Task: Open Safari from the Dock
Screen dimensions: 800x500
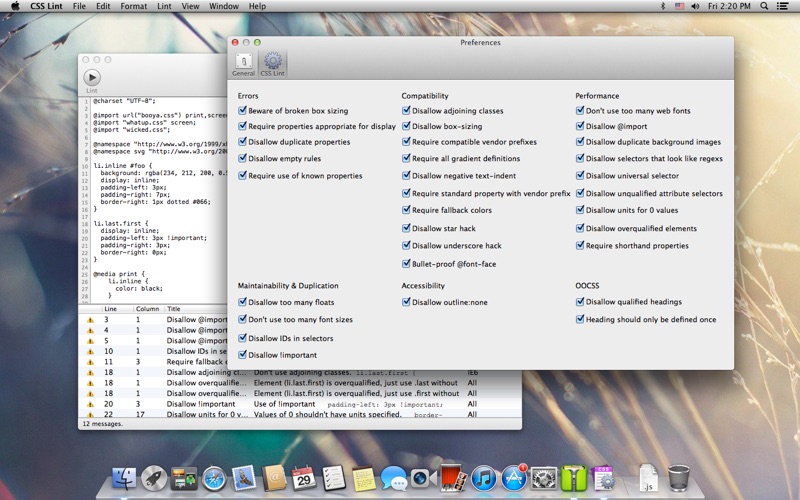Action: (x=214, y=478)
